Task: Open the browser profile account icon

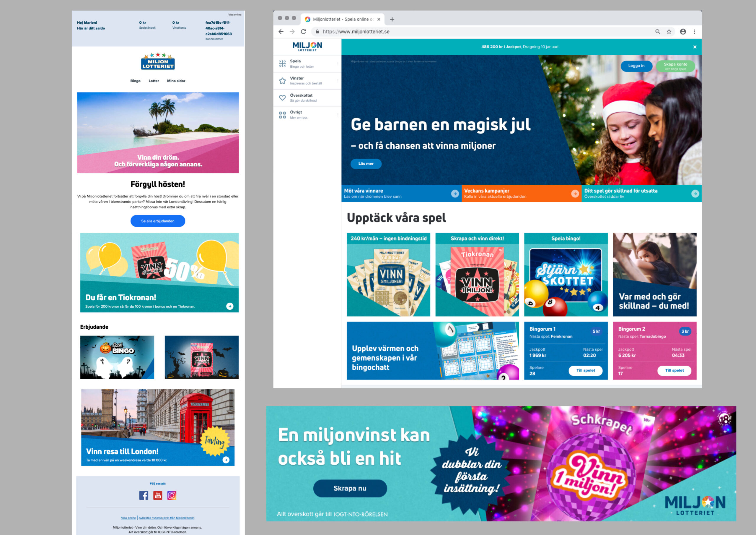Action: pyautogui.click(x=683, y=32)
